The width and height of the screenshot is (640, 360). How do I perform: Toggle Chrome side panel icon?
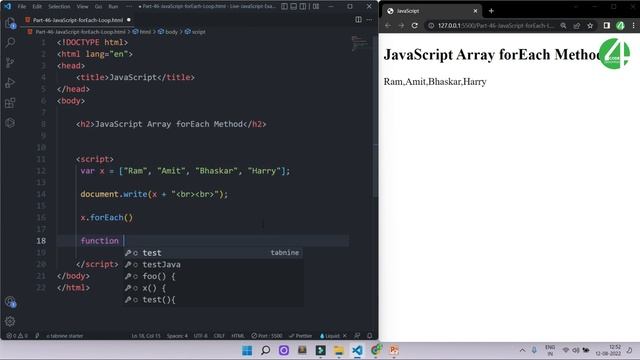coord(607,25)
